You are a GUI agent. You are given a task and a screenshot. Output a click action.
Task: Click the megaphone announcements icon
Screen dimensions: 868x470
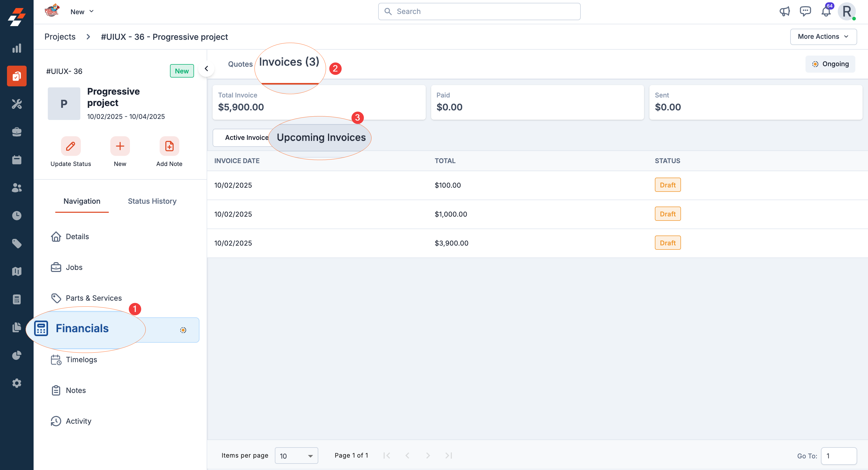pyautogui.click(x=785, y=11)
